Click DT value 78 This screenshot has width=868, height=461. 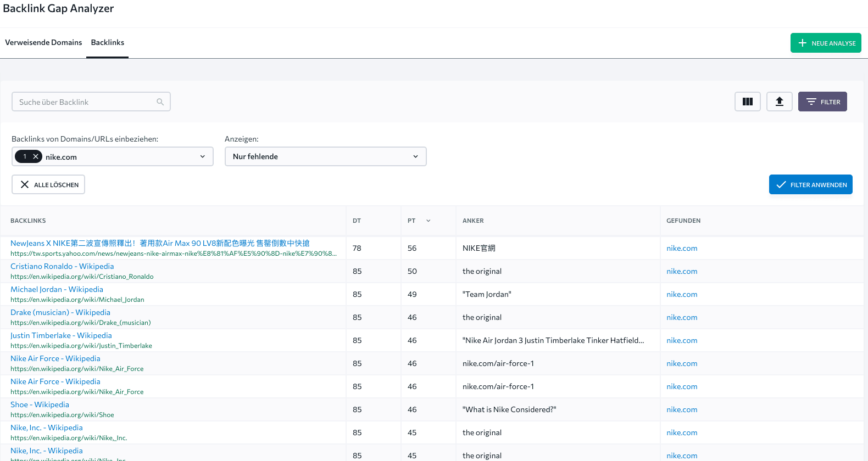(x=357, y=248)
